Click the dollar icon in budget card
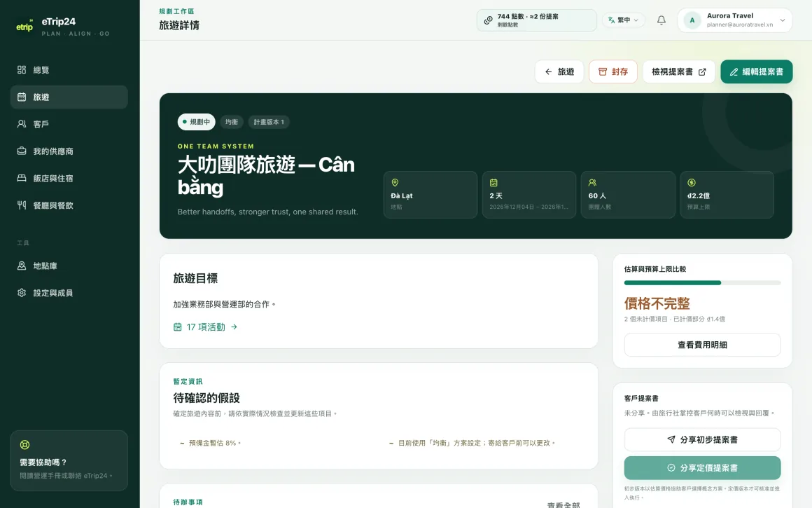This screenshot has height=508, width=812. click(692, 182)
